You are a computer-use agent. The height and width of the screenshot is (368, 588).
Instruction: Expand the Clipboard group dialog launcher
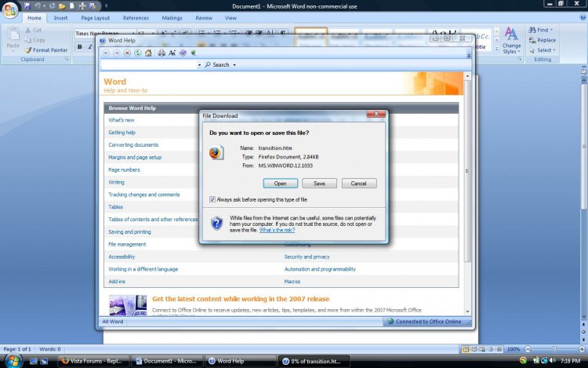[x=67, y=60]
